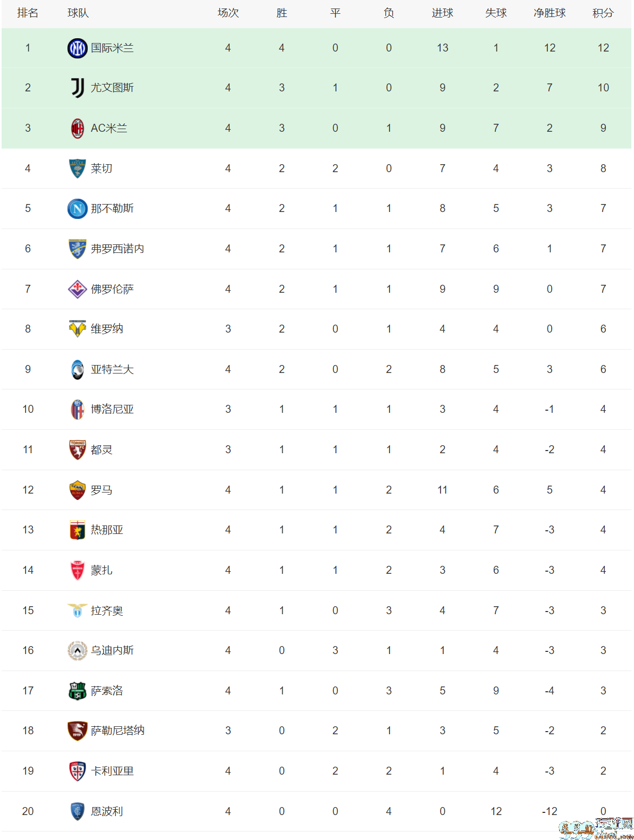634x840 pixels.
Task: Select the 萨勒尼塔纳 team link
Action: [x=117, y=731]
